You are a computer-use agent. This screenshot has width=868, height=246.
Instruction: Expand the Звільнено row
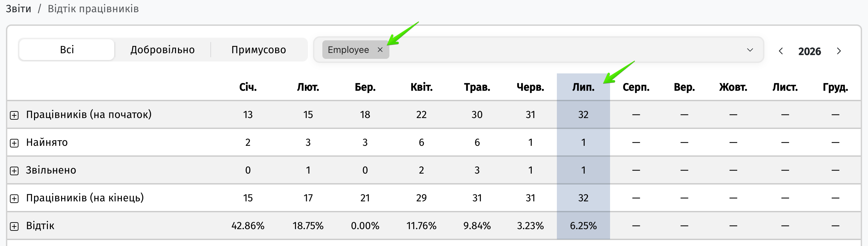click(x=14, y=171)
